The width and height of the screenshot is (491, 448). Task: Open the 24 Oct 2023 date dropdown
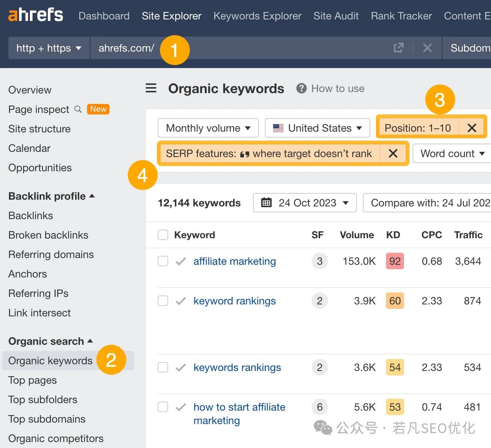pyautogui.click(x=305, y=203)
